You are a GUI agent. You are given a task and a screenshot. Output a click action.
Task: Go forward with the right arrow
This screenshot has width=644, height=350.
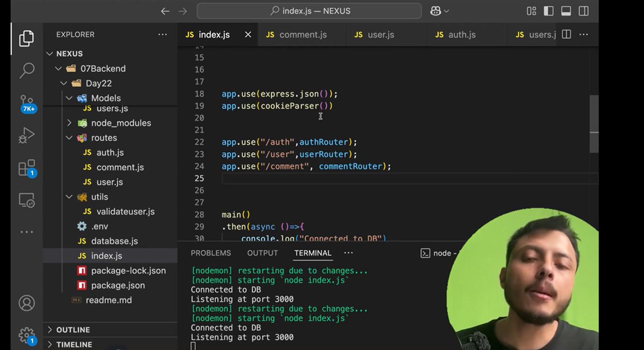click(182, 11)
